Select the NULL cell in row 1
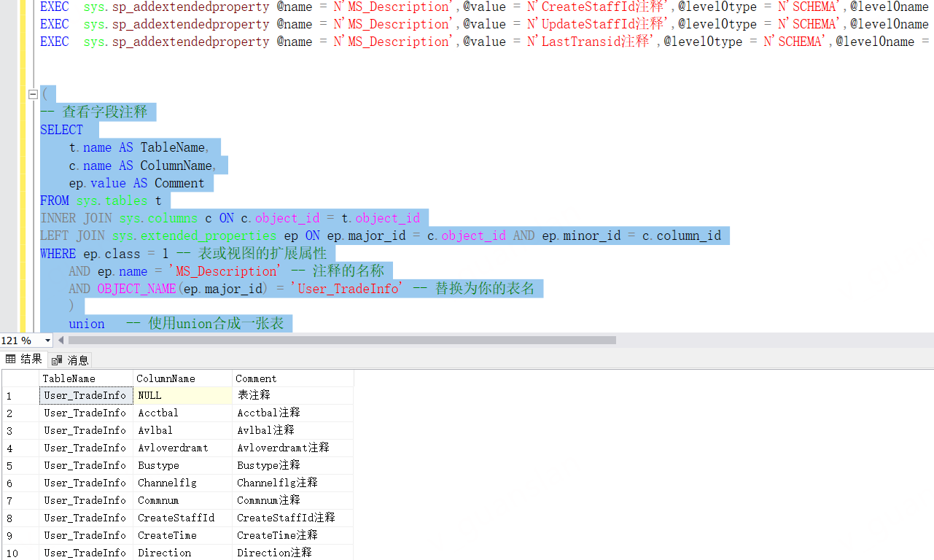Screen dimensions: 934x560 [182, 395]
